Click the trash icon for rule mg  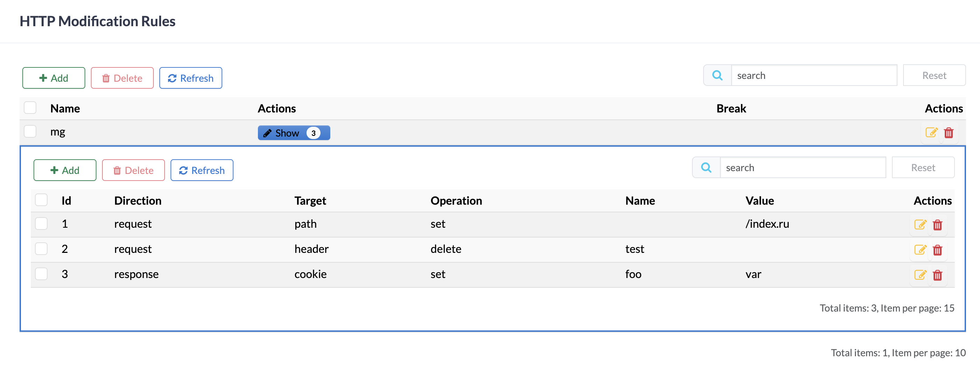click(x=949, y=133)
